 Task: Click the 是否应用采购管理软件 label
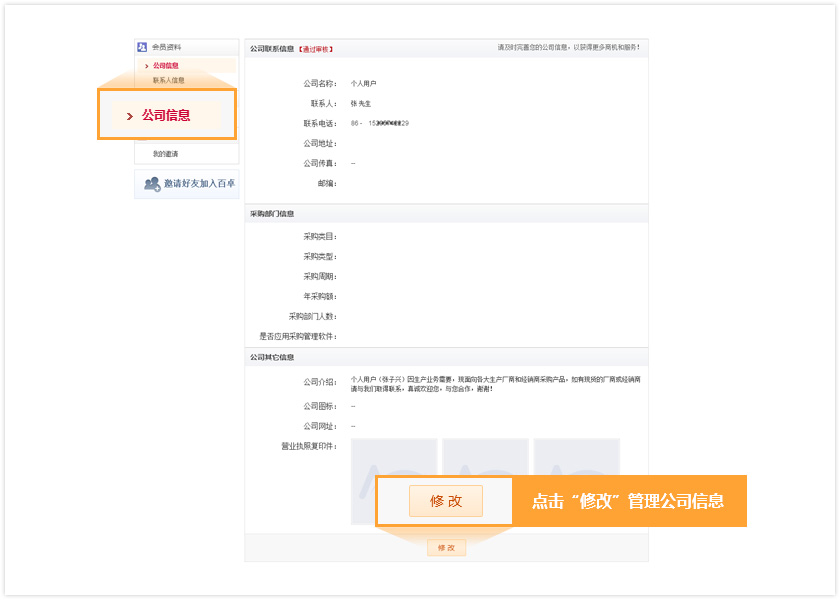pos(298,336)
